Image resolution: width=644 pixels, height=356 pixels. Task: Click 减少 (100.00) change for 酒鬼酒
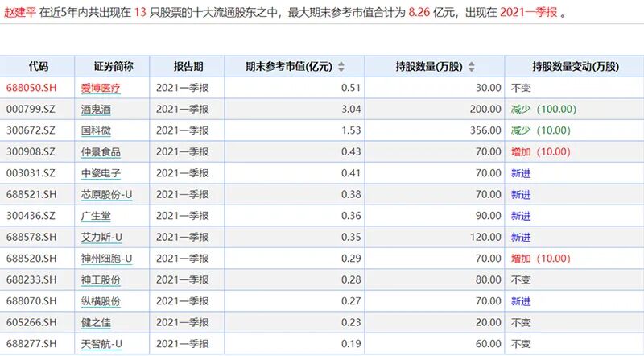[544, 110]
